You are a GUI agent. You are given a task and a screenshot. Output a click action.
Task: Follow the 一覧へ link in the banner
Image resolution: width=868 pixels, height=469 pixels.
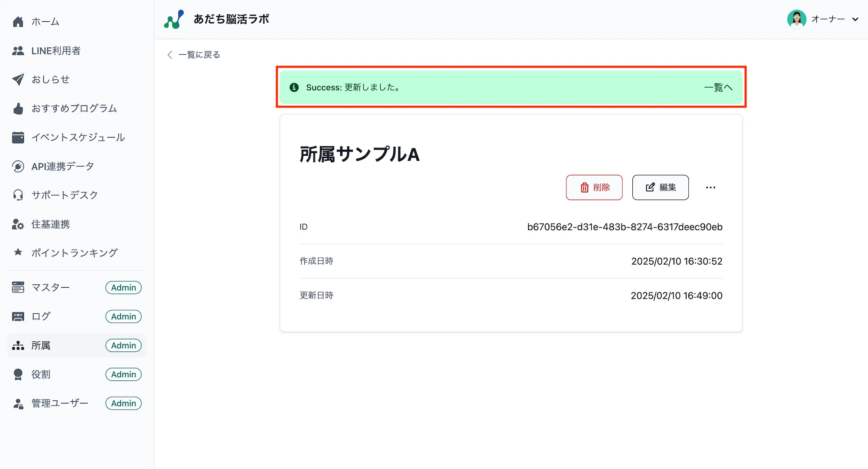pos(718,87)
